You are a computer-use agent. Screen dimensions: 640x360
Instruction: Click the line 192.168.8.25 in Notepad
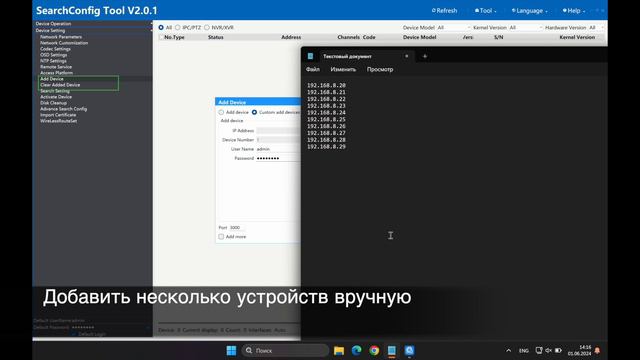click(x=327, y=120)
